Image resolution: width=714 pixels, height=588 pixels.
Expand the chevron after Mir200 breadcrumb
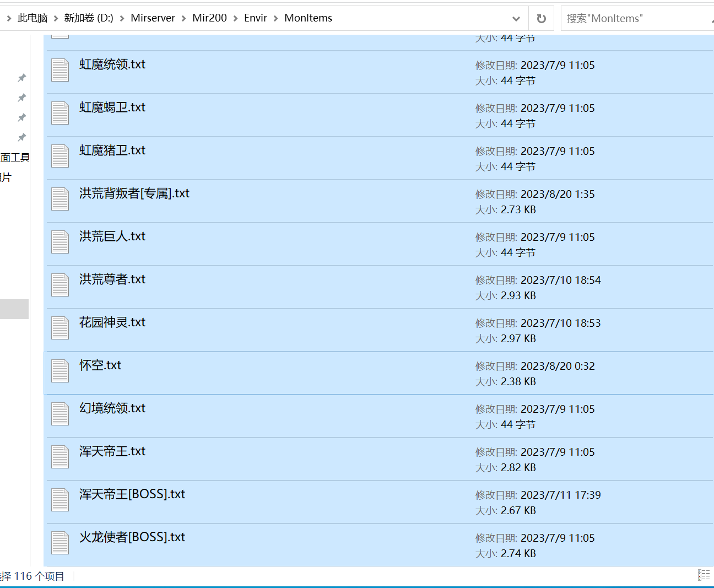236,18
